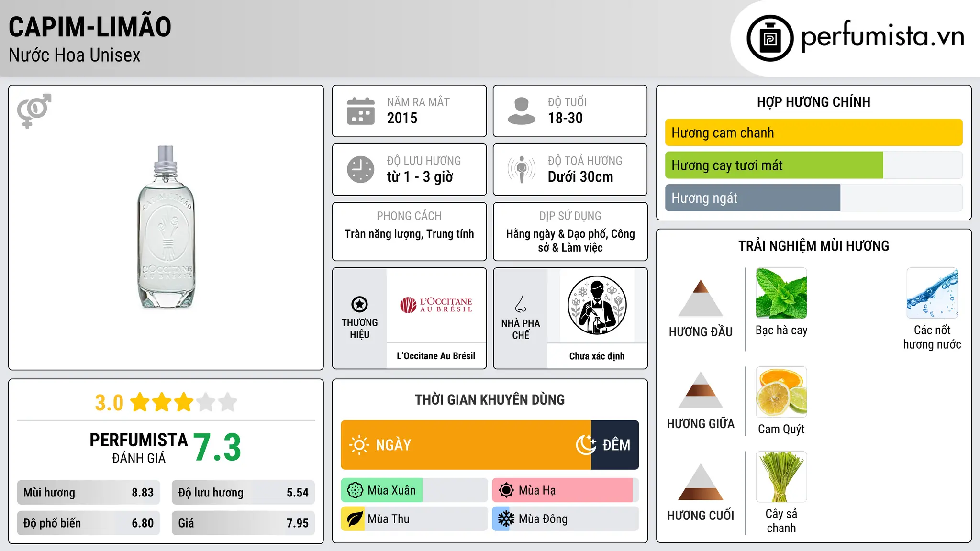Click the Thời gian khuyên dùng heading

pos(490,399)
